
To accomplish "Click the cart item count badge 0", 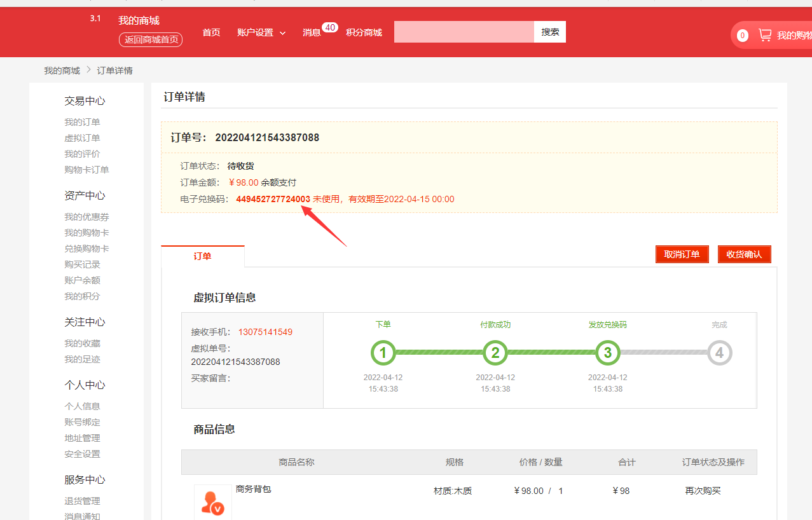I will click(742, 36).
